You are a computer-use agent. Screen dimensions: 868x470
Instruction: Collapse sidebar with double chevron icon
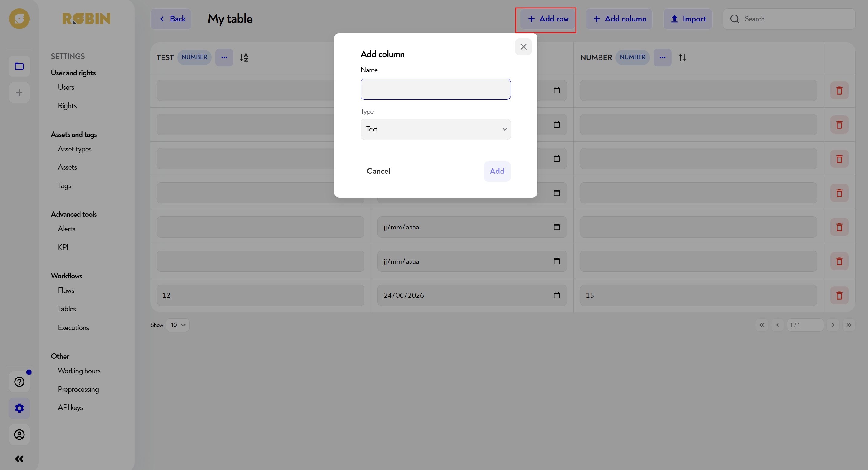[x=19, y=459]
